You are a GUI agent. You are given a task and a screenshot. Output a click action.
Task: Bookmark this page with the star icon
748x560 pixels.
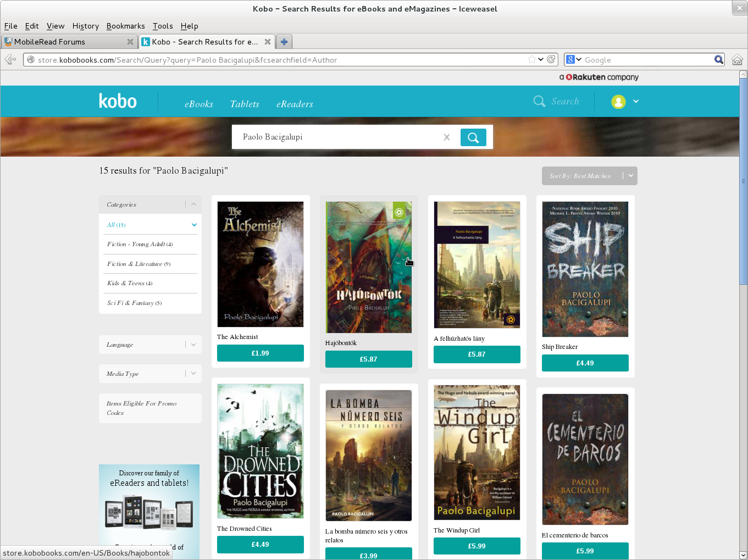(531, 59)
